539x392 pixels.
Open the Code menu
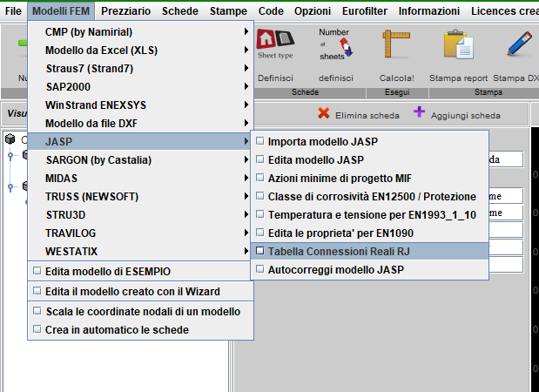[x=271, y=11]
